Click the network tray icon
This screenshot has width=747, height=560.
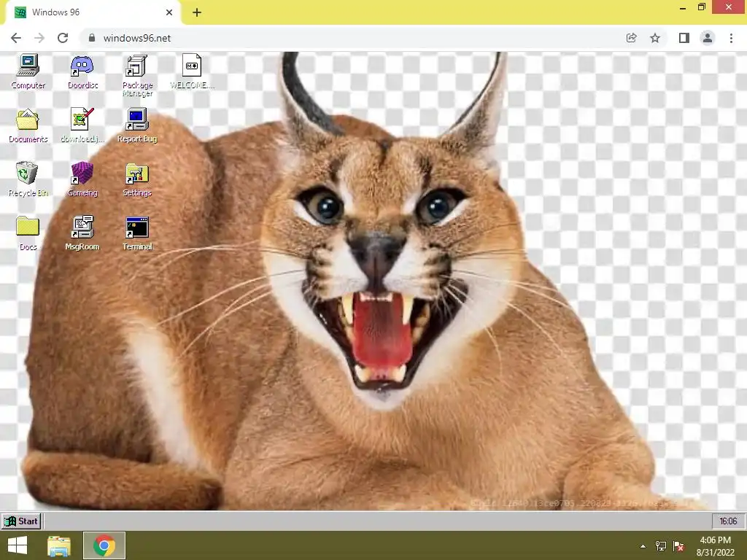(661, 546)
